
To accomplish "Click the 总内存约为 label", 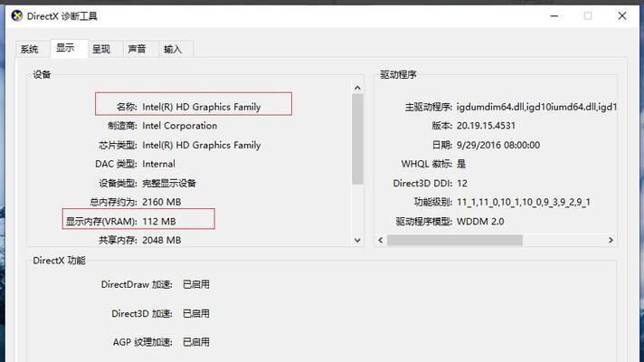I will point(113,202).
